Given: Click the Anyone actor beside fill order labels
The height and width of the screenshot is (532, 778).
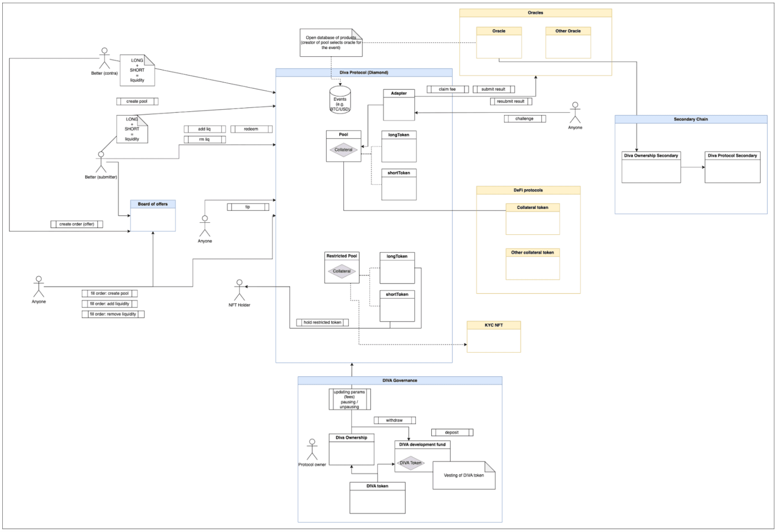Looking at the screenshot, I should click(39, 287).
